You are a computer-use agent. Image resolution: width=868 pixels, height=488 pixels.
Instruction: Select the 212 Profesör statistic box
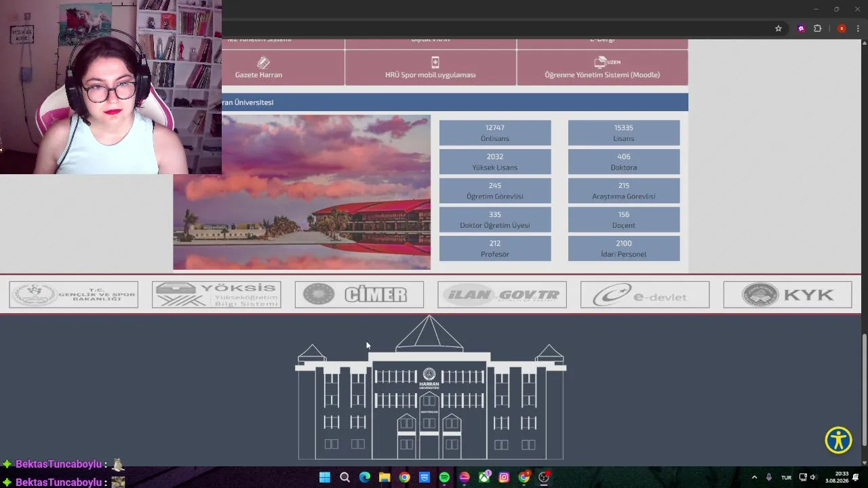[495, 249]
